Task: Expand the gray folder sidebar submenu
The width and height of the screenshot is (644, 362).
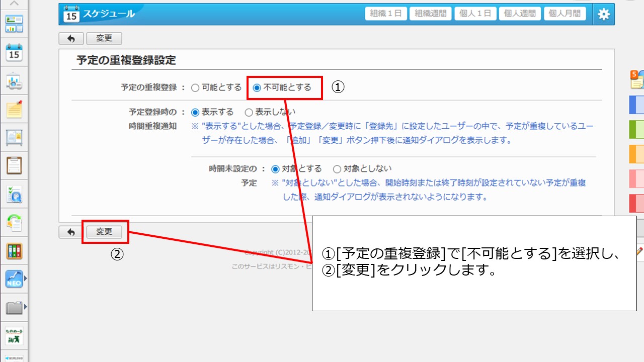Action: [x=25, y=307]
